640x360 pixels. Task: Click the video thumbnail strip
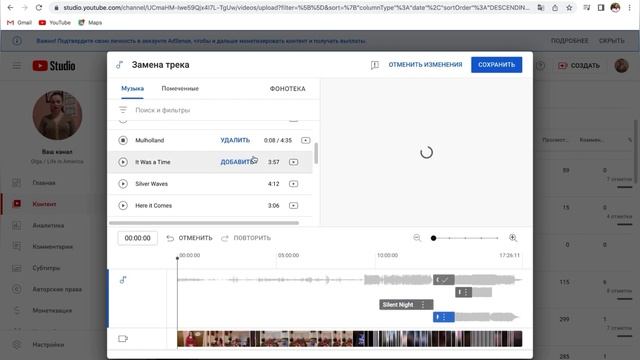tap(349, 339)
